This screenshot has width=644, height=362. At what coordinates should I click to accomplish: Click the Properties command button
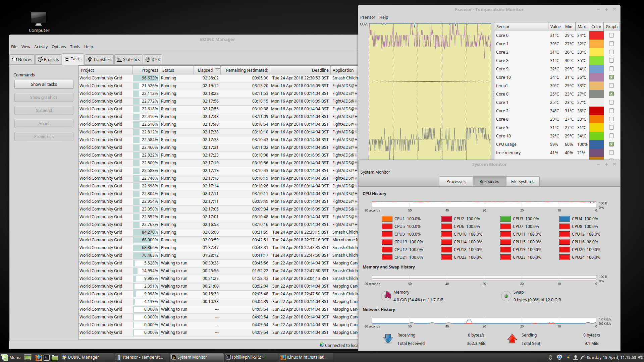pos(44,136)
